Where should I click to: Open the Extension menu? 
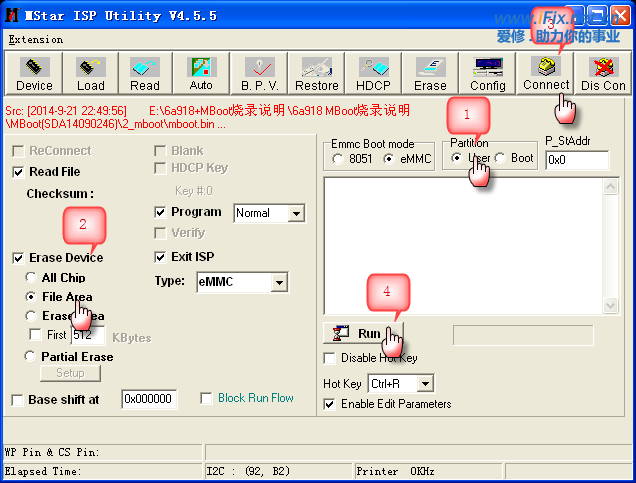click(x=35, y=40)
